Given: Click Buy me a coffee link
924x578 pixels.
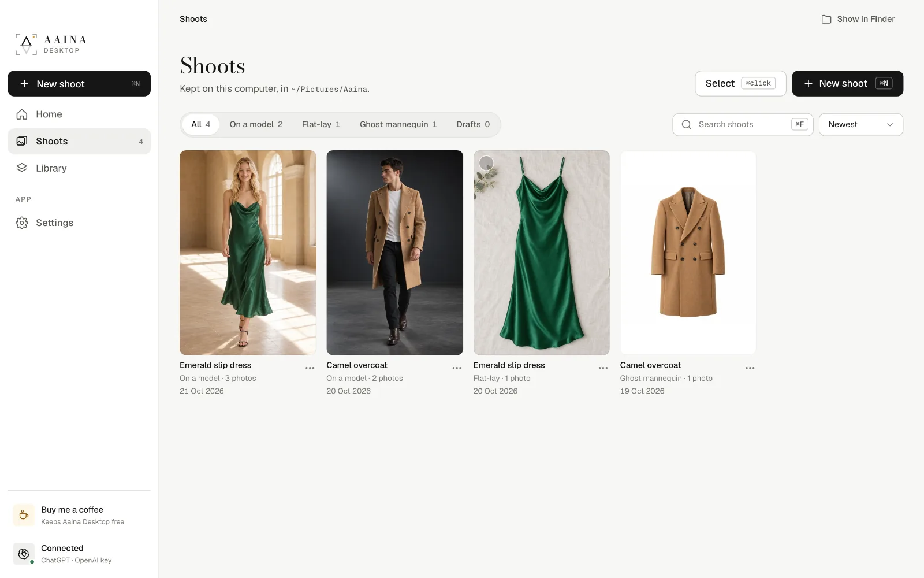Looking at the screenshot, I should click(x=79, y=515).
